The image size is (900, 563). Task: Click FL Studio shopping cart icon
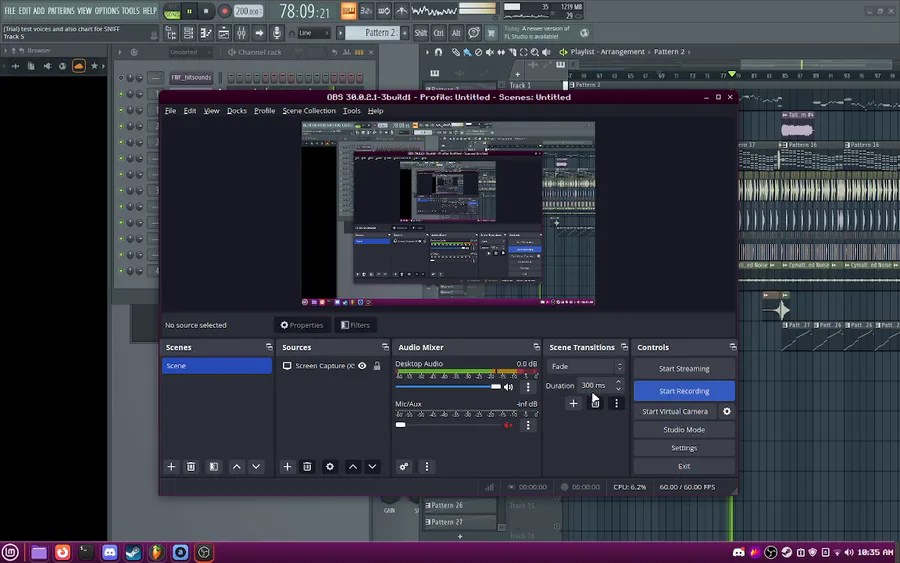(491, 33)
